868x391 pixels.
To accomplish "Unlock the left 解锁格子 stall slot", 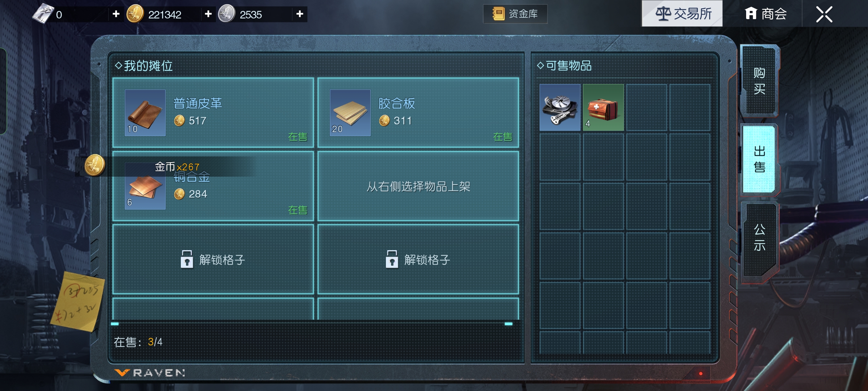I will [213, 259].
